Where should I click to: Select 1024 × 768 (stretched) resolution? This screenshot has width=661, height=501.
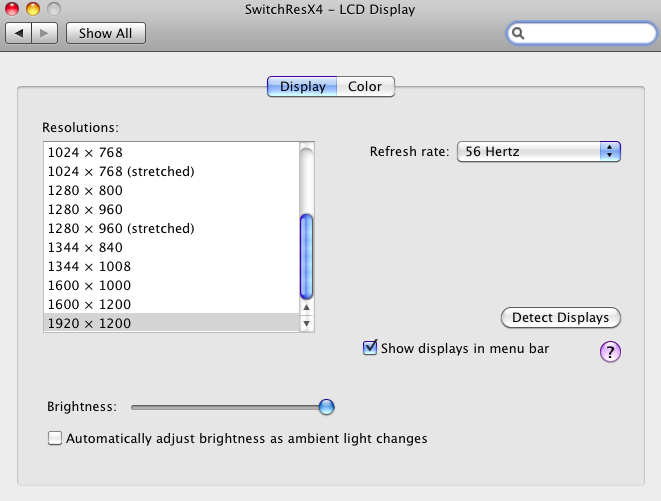tap(171, 171)
